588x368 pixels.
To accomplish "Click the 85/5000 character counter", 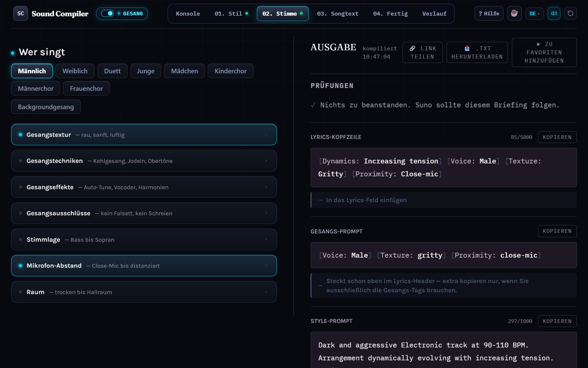I will (x=521, y=137).
